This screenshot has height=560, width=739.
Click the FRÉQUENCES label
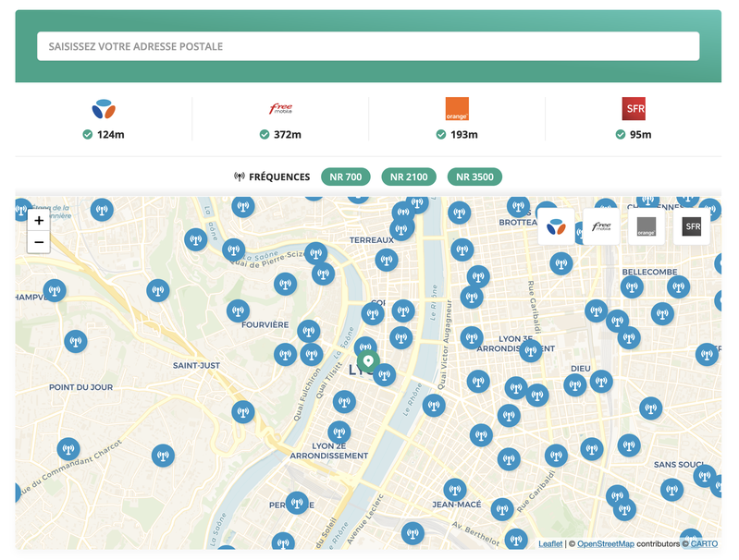tap(279, 177)
